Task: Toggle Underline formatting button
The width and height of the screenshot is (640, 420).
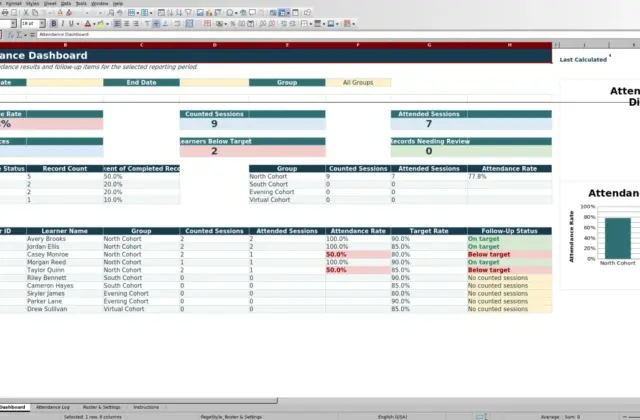Action: (71, 24)
